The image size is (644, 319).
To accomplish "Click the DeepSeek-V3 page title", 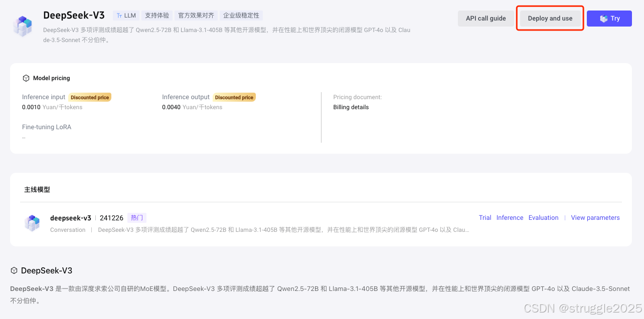I will [74, 15].
